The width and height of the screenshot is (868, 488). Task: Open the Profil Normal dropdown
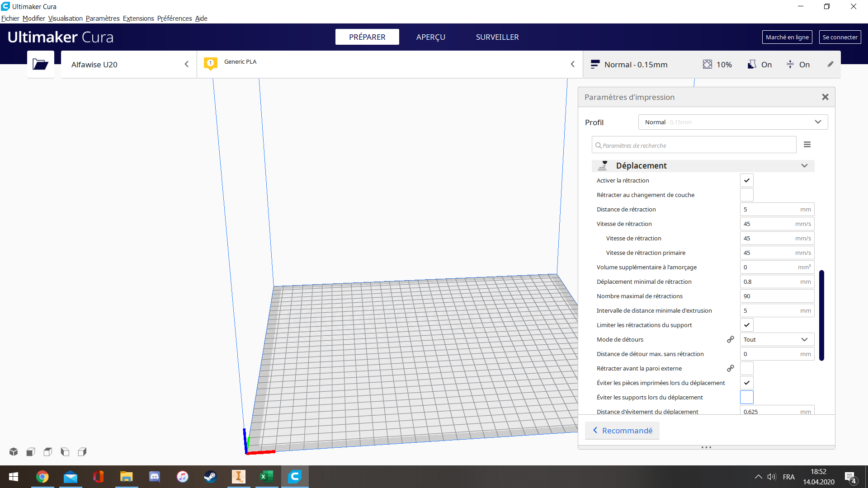[x=733, y=122]
